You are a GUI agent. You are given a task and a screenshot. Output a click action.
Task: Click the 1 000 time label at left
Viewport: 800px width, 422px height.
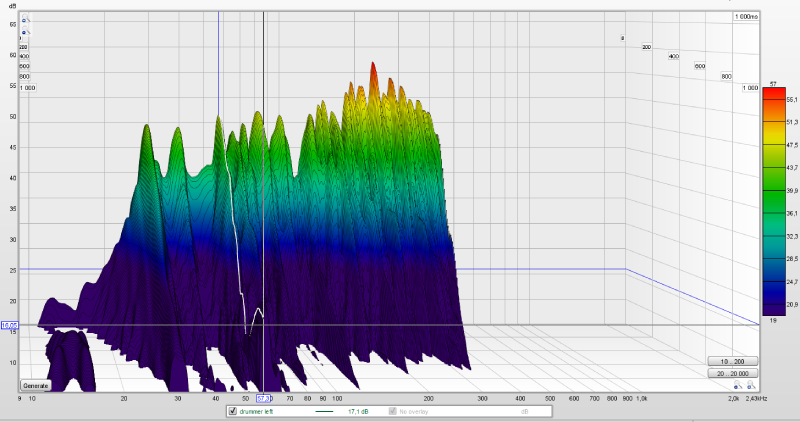pos(26,87)
